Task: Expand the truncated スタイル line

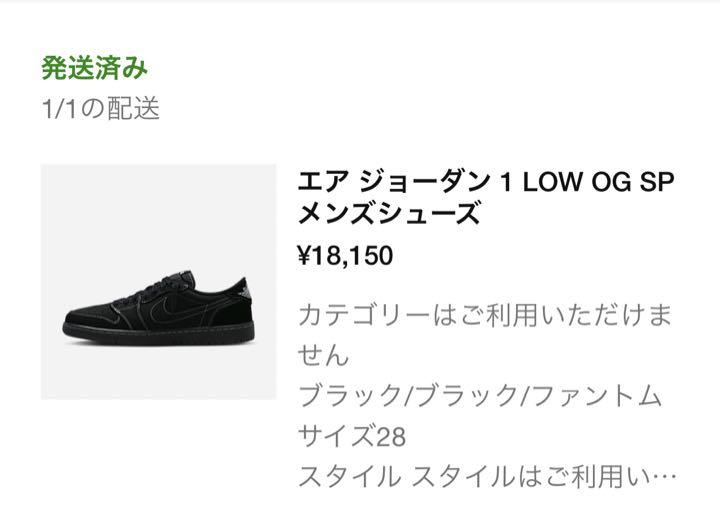Action: pyautogui.click(x=487, y=476)
